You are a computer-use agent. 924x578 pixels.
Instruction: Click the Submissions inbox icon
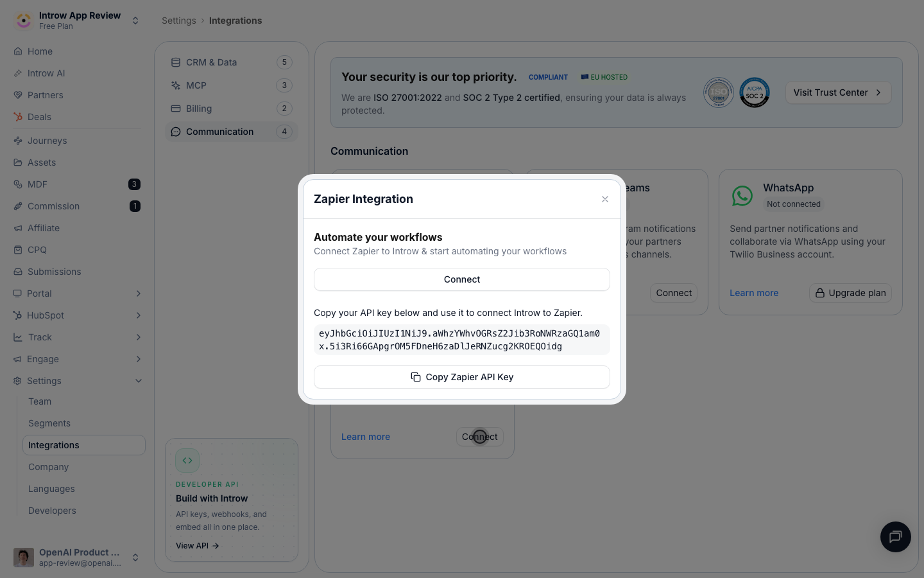pos(18,272)
